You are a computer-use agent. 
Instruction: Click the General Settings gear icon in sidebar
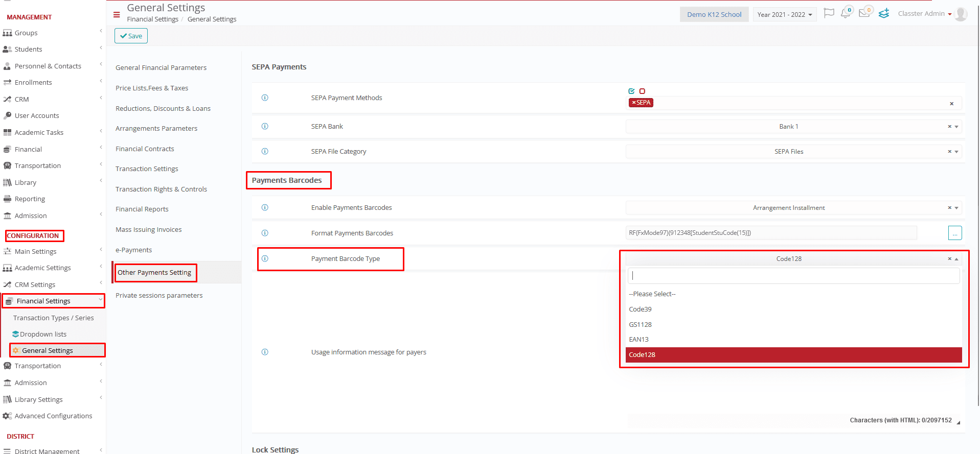(x=15, y=350)
